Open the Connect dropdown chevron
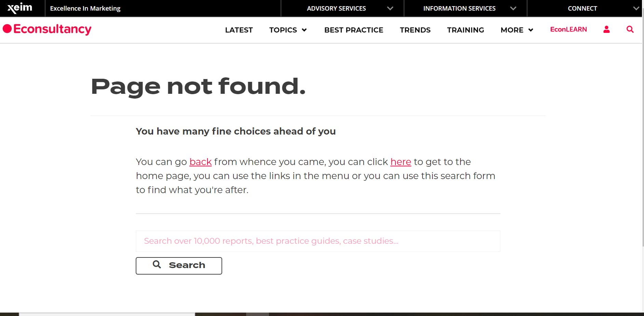Viewport: 644px width, 316px height. (x=635, y=8)
